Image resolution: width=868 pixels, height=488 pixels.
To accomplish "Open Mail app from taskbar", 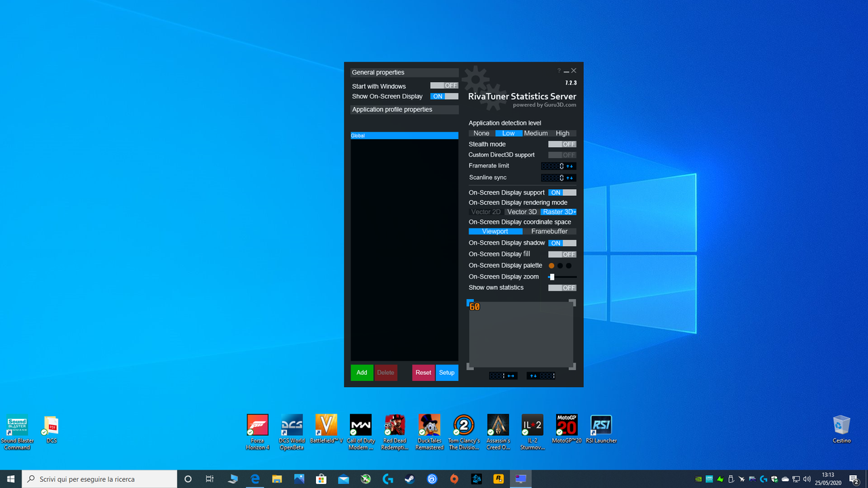I will click(343, 479).
